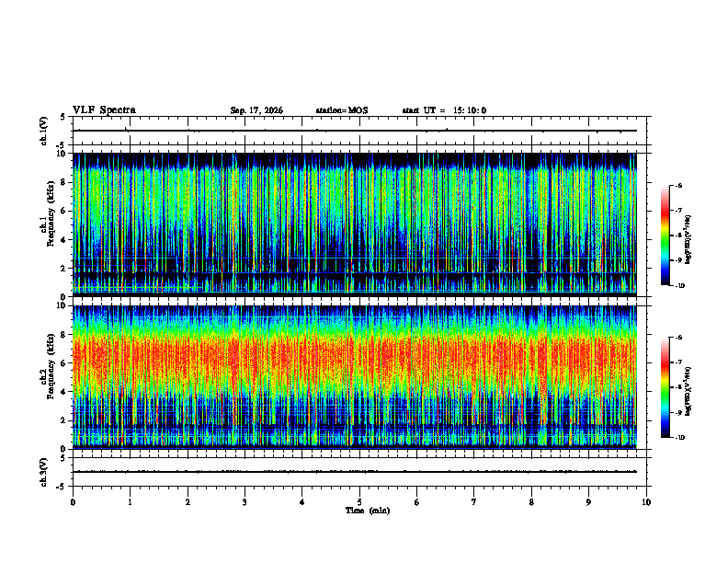Click the ch.2 color scale bar

(665, 387)
